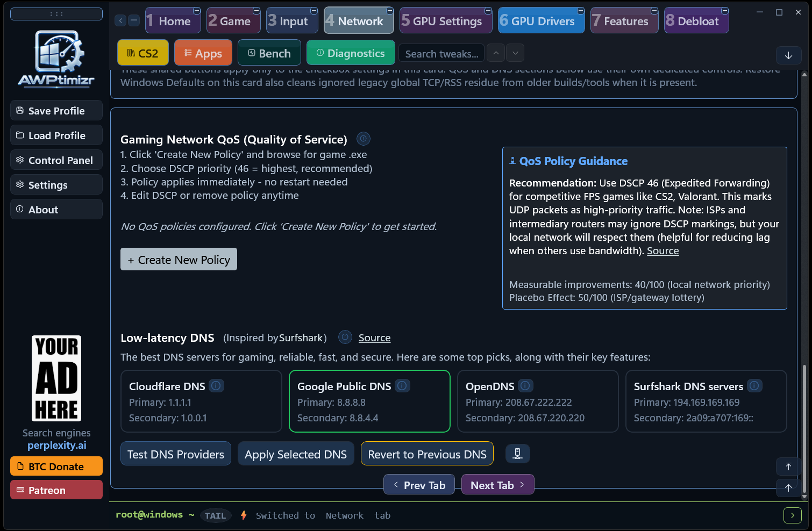The height and width of the screenshot is (531, 812).
Task: Show info for Surfshark DNS servers
Action: pyautogui.click(x=754, y=385)
